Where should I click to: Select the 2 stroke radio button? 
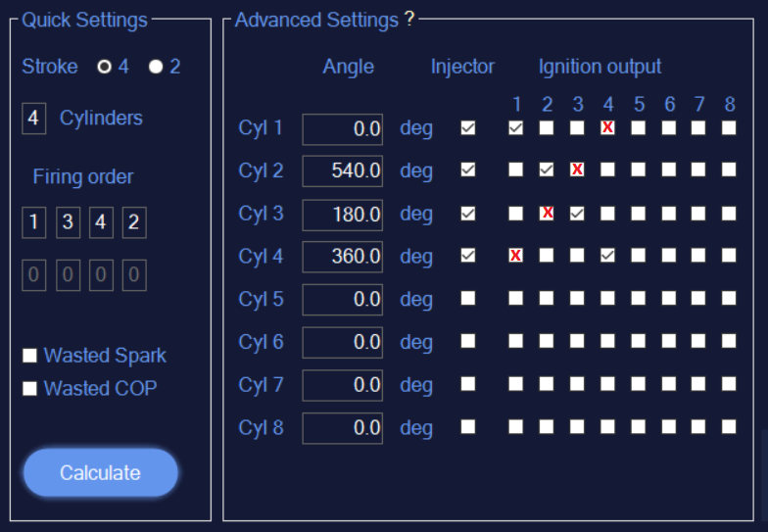156,67
